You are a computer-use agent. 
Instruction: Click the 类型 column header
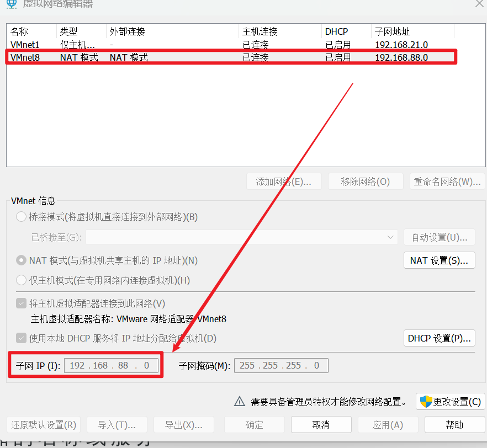click(81, 31)
